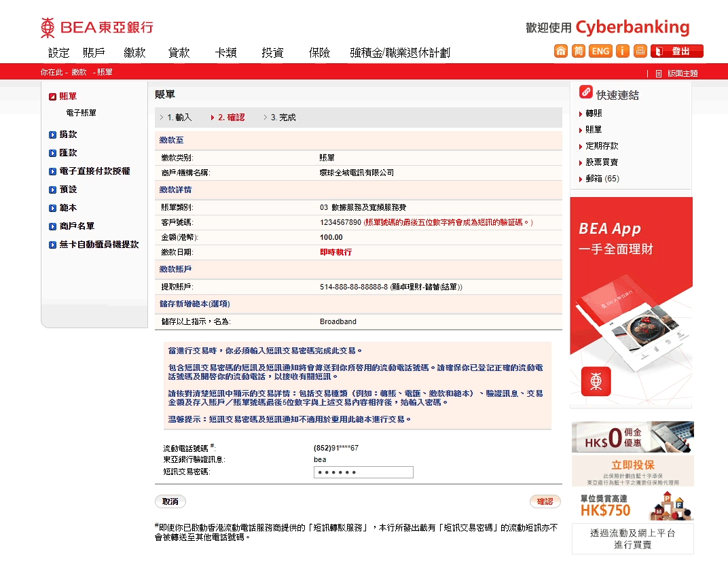
Task: Select 賬單 in the left sidebar
Action: point(68,96)
